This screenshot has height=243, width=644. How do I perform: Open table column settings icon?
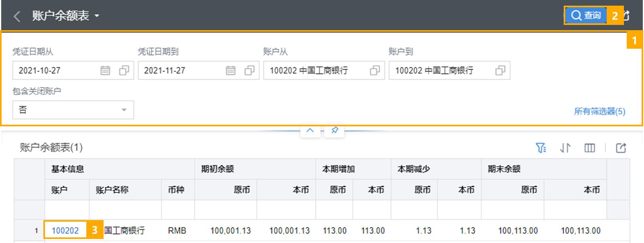click(x=589, y=148)
